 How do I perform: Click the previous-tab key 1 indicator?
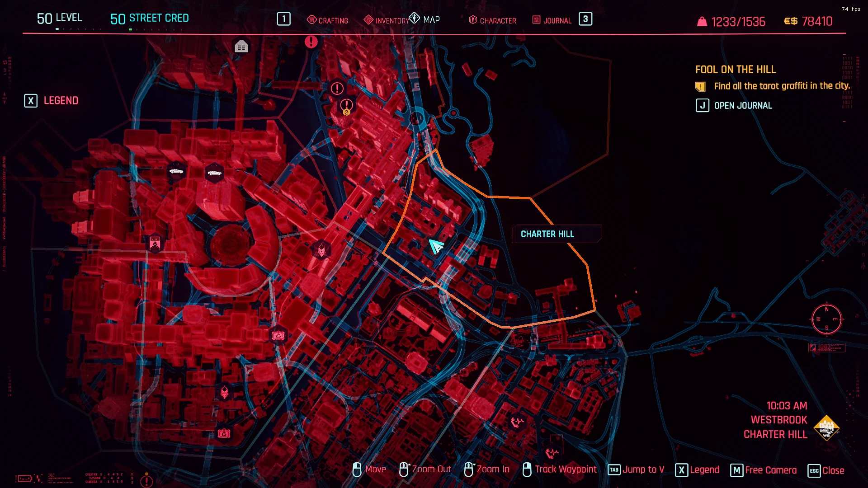(283, 19)
